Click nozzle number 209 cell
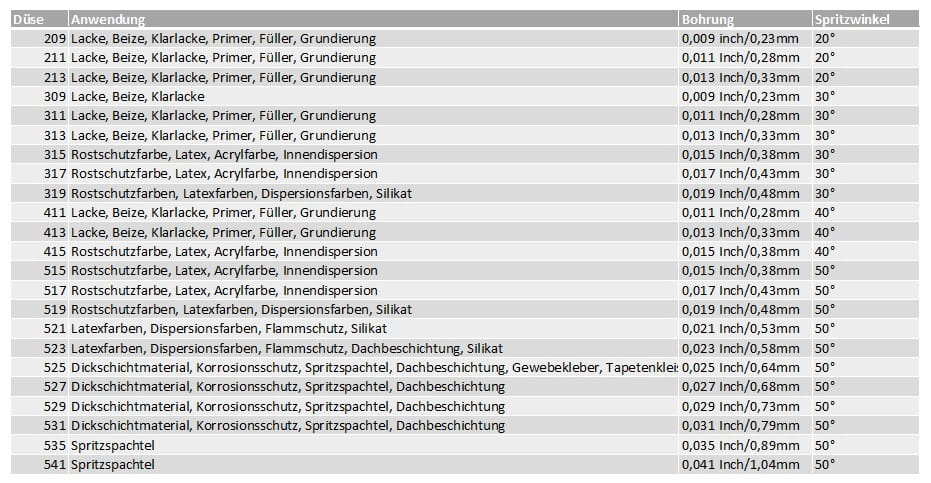Screen dimensions: 931x483 pos(55,39)
